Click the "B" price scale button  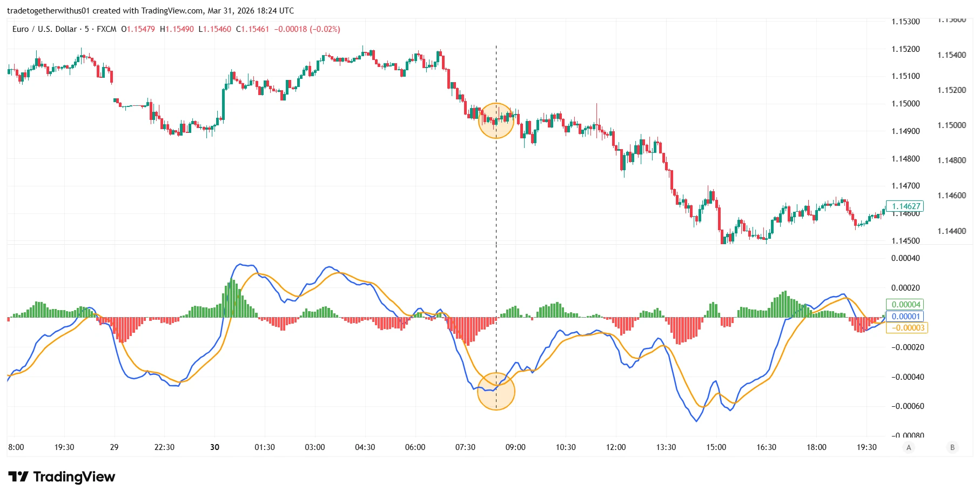952,447
